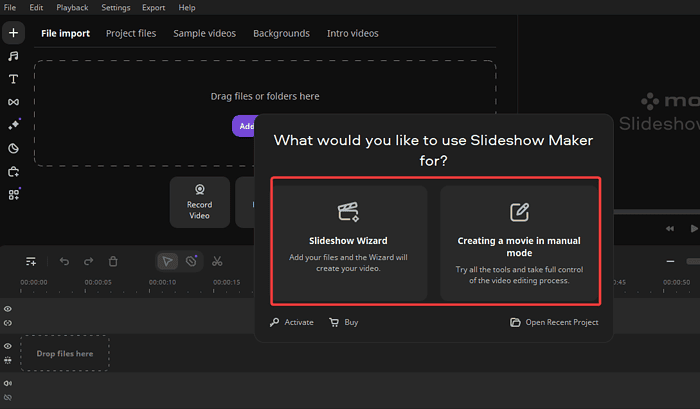Click the undo arrow in timeline toolbar

(65, 261)
